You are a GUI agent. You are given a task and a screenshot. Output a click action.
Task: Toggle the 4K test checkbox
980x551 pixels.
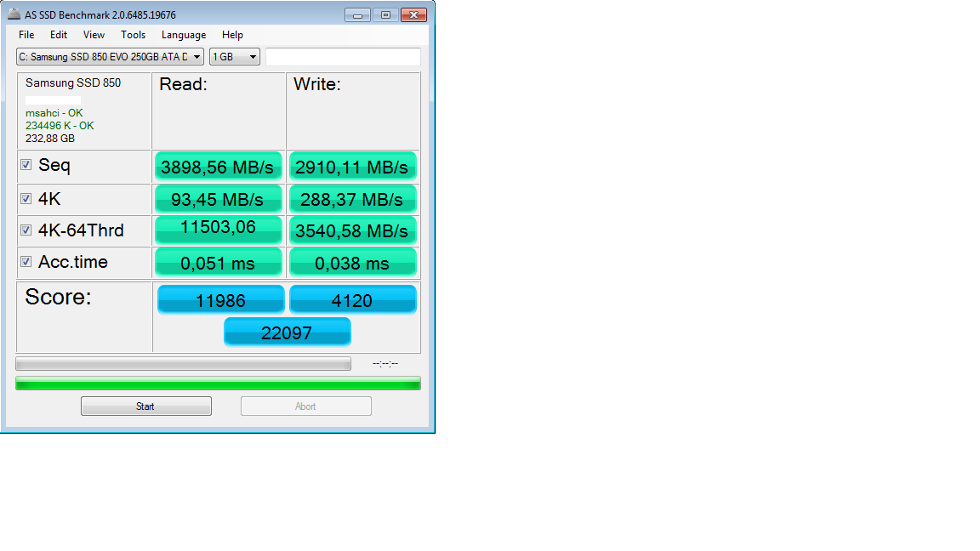[x=26, y=197]
